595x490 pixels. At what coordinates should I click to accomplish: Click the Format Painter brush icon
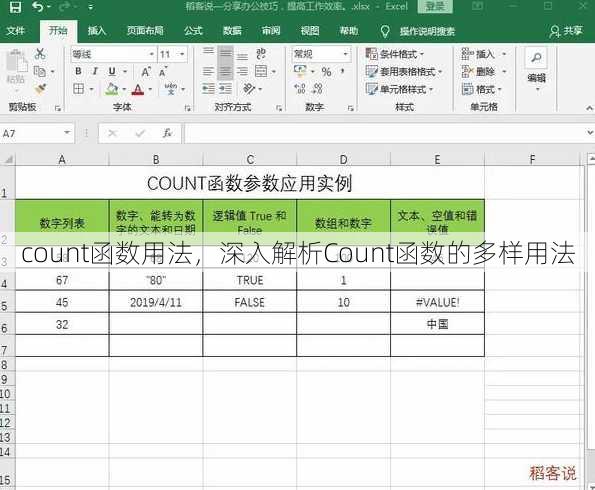tap(39, 89)
